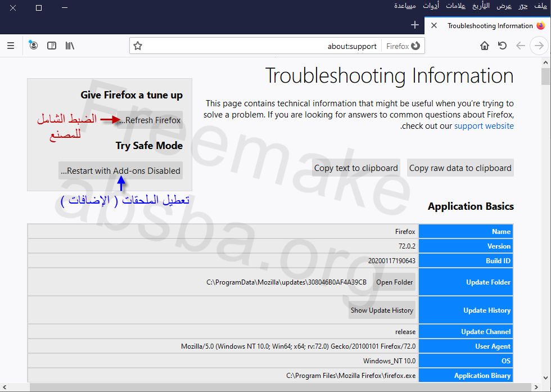The width and height of the screenshot is (551, 392).
Task: Open the Library bookshelf icon
Action: [70, 46]
